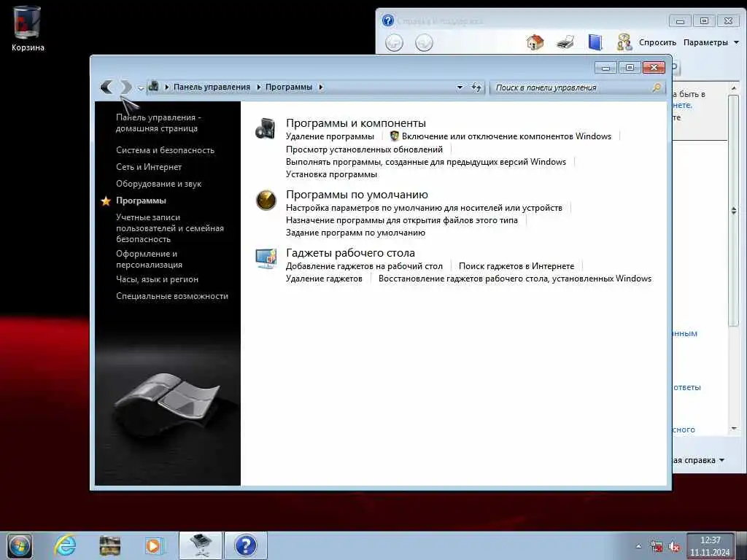Select Программы breadcrumb in address bar
This screenshot has width=747, height=560.
coord(289,87)
